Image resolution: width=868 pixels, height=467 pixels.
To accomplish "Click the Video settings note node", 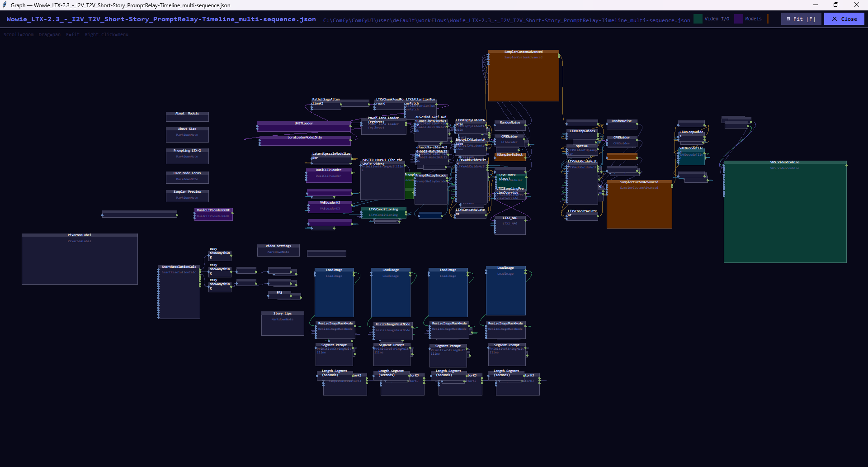I will 278,250.
